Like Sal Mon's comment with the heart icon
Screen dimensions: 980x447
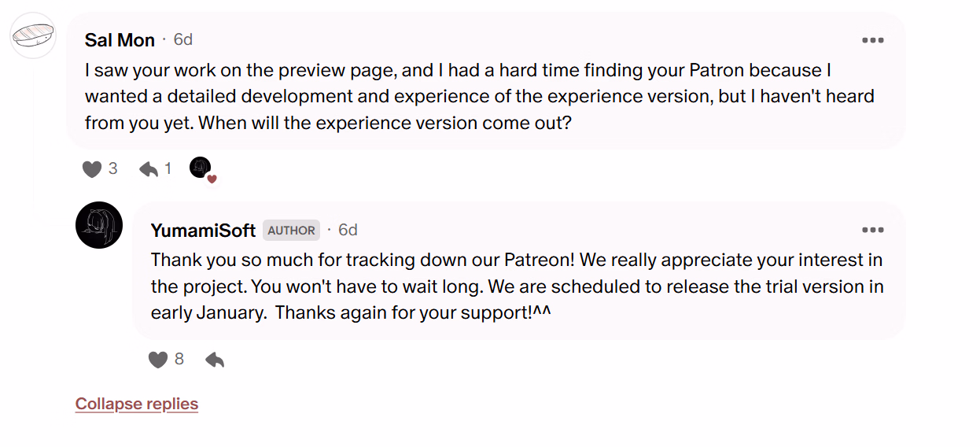(92, 168)
